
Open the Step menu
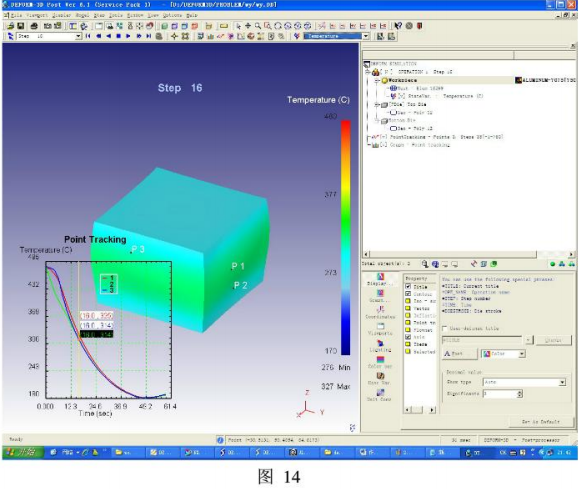click(99, 15)
